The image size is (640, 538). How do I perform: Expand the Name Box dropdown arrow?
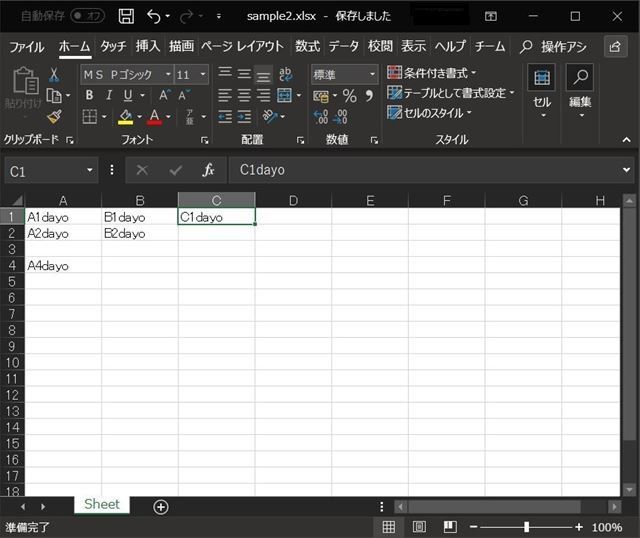[90, 170]
